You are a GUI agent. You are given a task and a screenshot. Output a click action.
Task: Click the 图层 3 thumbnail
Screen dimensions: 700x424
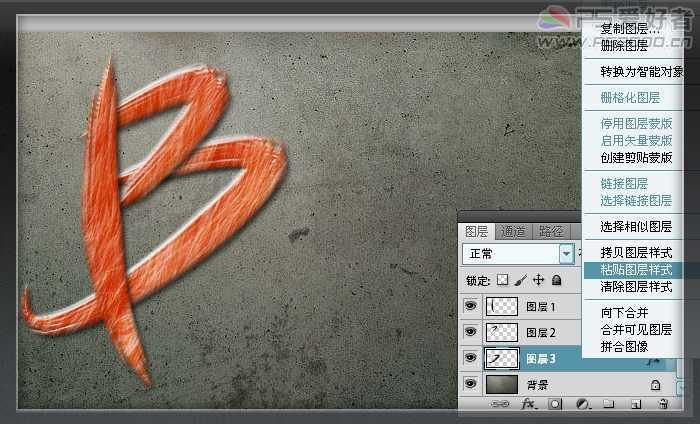click(x=502, y=358)
